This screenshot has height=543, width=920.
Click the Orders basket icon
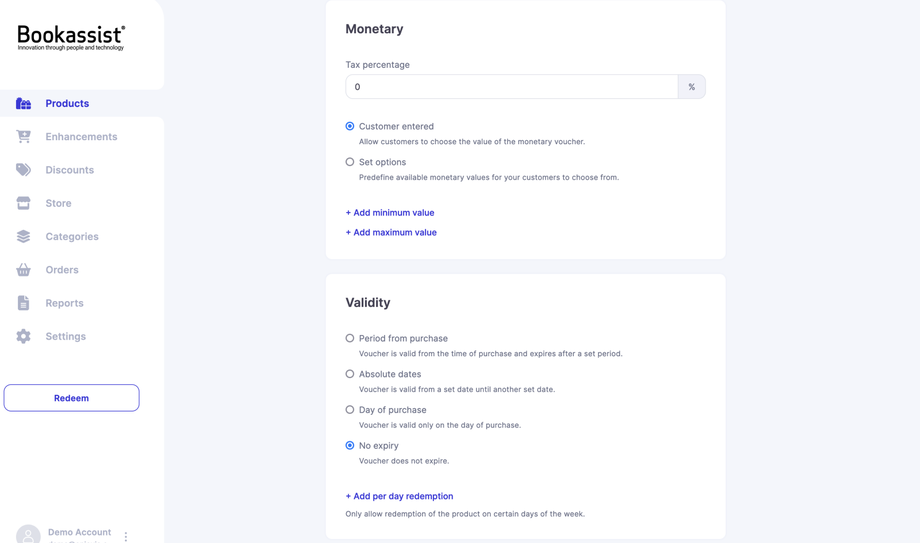point(23,270)
